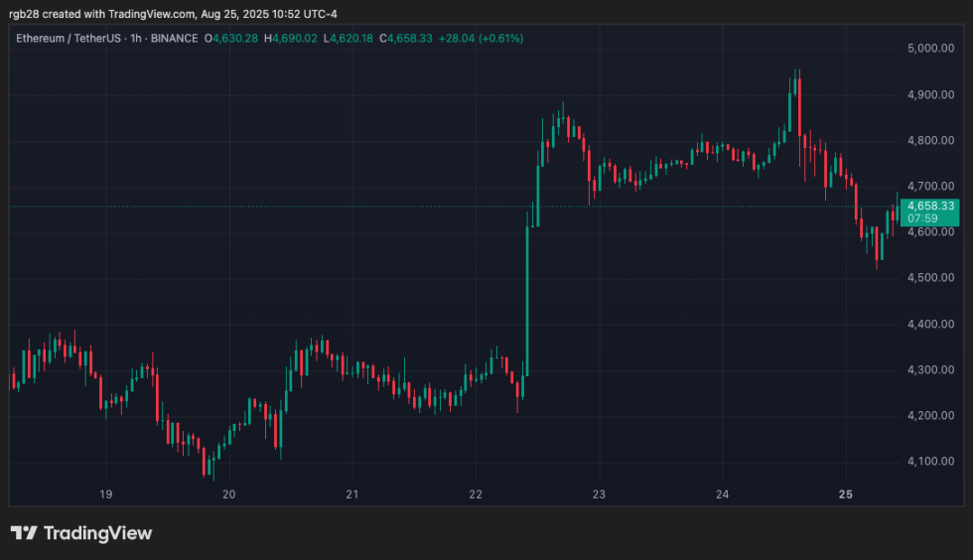This screenshot has height=560, width=973.
Task: Click the +28.04 (+0.61%) change value
Action: pyautogui.click(x=488, y=38)
